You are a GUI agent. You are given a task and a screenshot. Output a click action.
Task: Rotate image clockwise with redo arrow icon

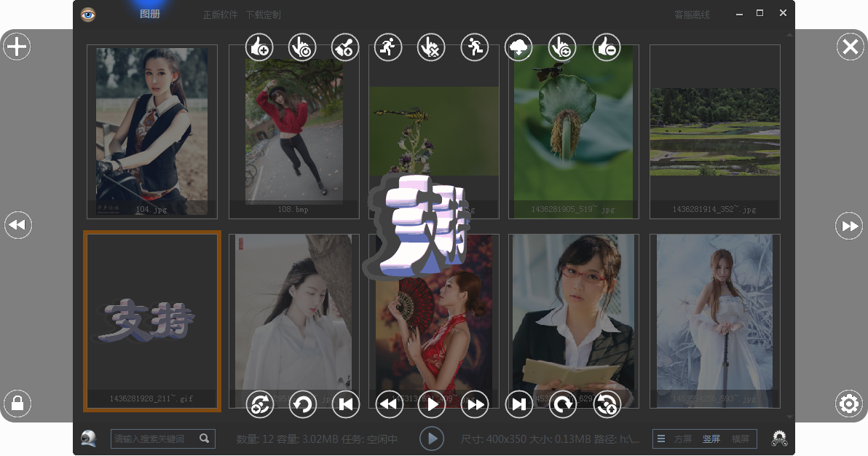pyautogui.click(x=562, y=404)
